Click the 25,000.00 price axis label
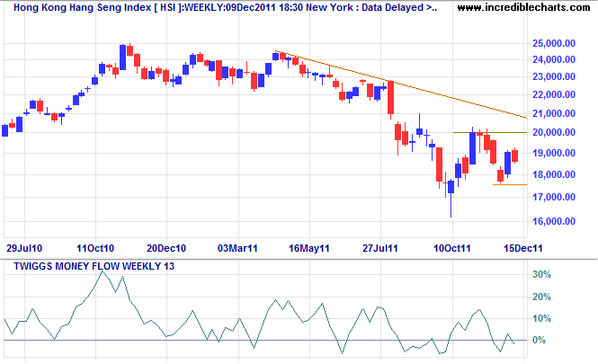The height and width of the screenshot is (364, 598). point(554,43)
